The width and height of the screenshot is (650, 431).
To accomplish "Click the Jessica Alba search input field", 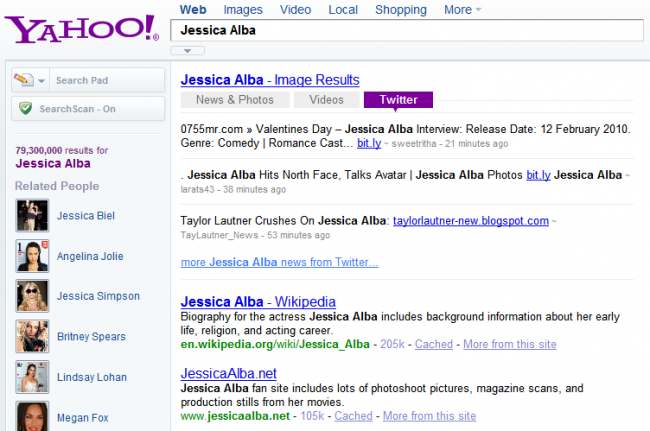I will pyautogui.click(x=407, y=30).
